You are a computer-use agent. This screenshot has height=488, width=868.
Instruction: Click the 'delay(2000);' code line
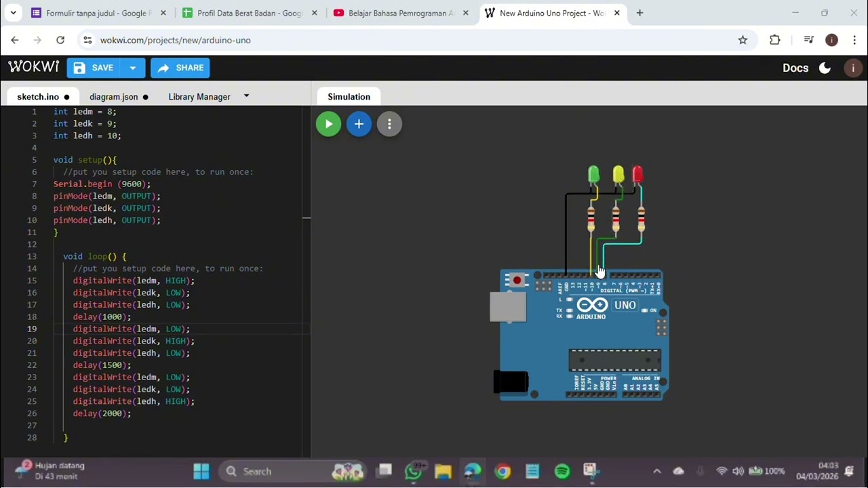[102, 413]
